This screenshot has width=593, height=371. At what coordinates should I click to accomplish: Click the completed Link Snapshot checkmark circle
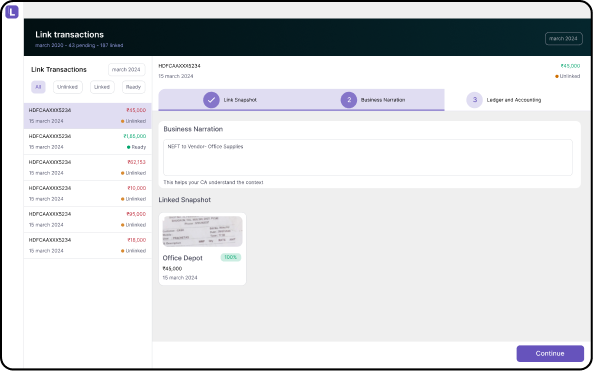tap(211, 100)
